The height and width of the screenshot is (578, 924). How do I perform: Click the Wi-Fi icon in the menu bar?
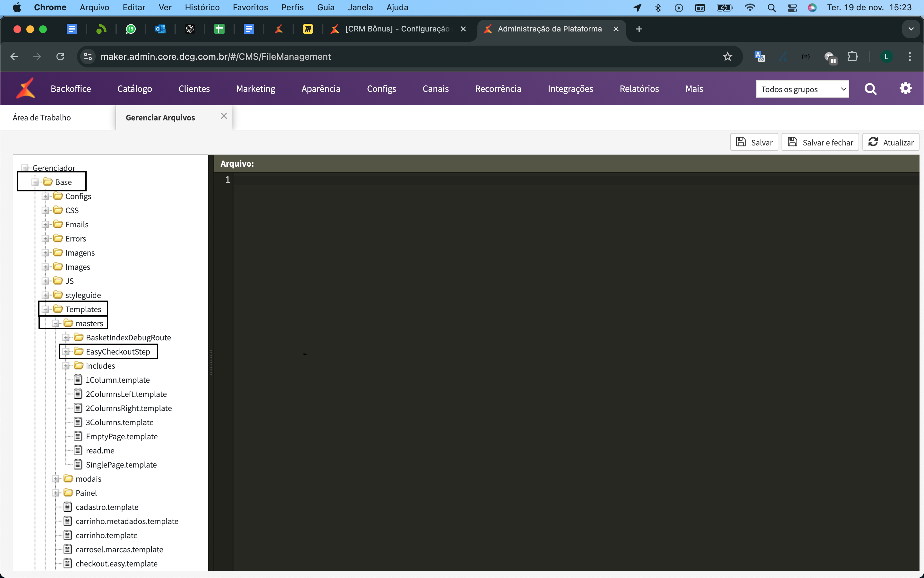pyautogui.click(x=750, y=8)
